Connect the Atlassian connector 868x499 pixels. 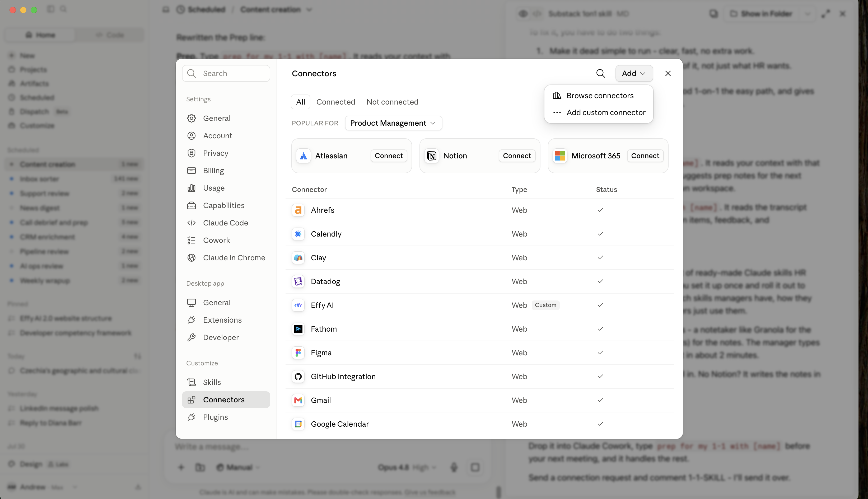(x=389, y=156)
